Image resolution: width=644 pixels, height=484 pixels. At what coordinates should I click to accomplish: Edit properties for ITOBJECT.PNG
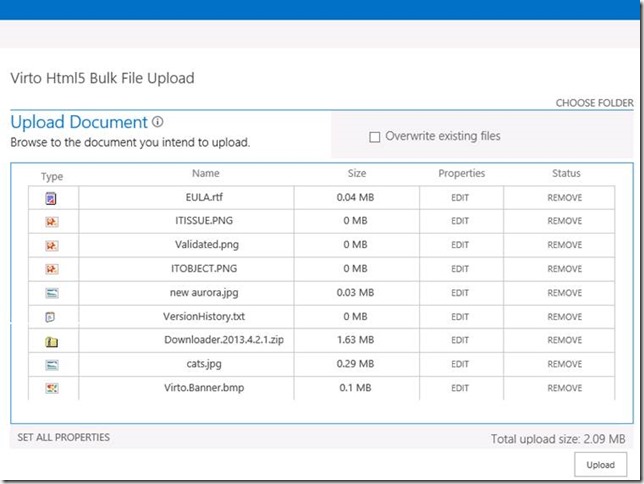(460, 270)
